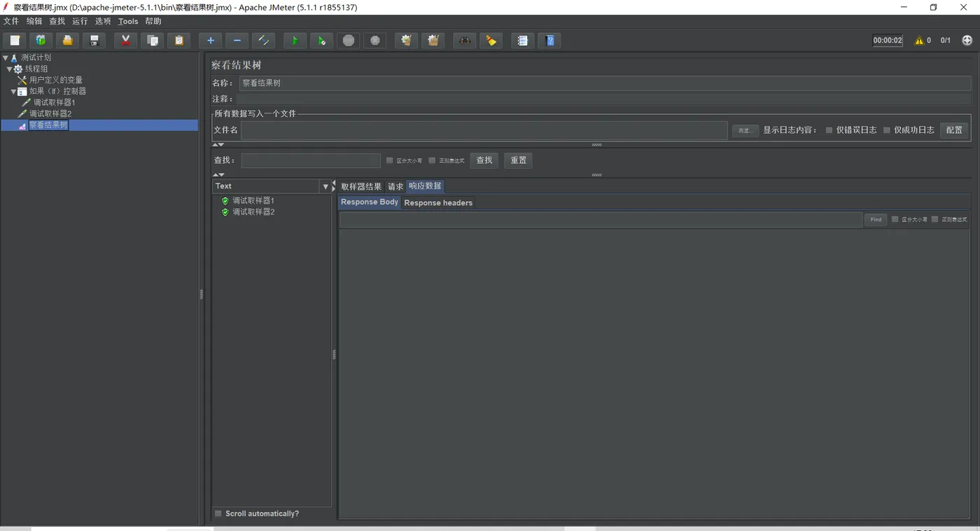The height and width of the screenshot is (531, 980).
Task: Open Help with question mark icon
Action: (549, 41)
